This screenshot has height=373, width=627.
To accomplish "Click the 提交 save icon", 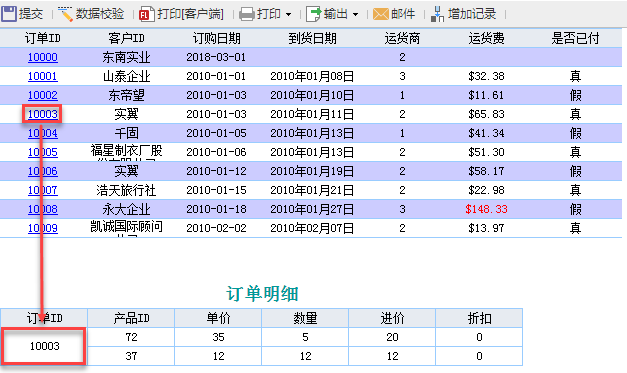I will (x=9, y=14).
